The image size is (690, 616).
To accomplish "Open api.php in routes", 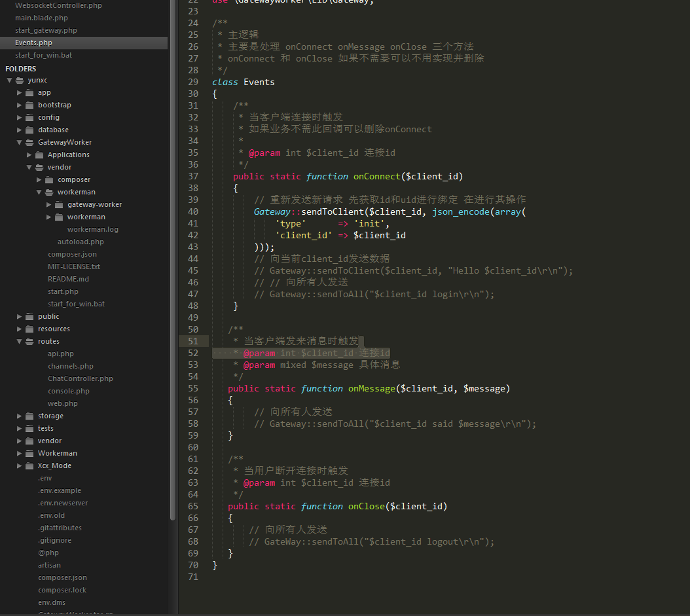I will coord(61,353).
